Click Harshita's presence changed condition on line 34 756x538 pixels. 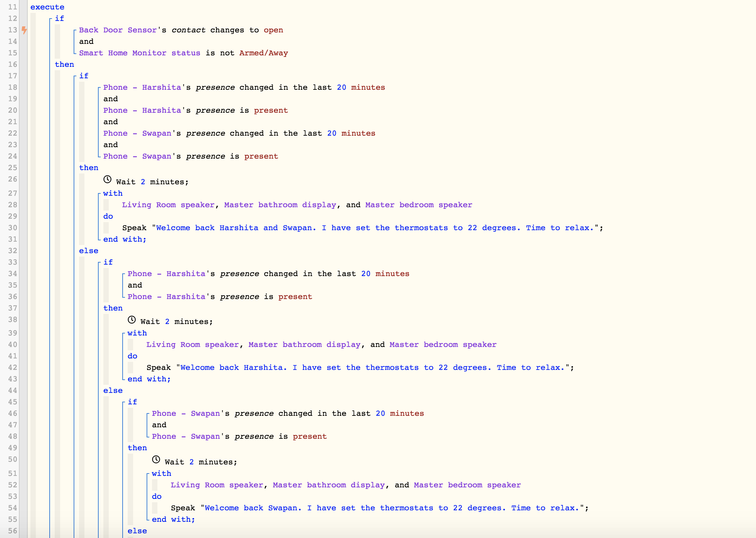[269, 274]
